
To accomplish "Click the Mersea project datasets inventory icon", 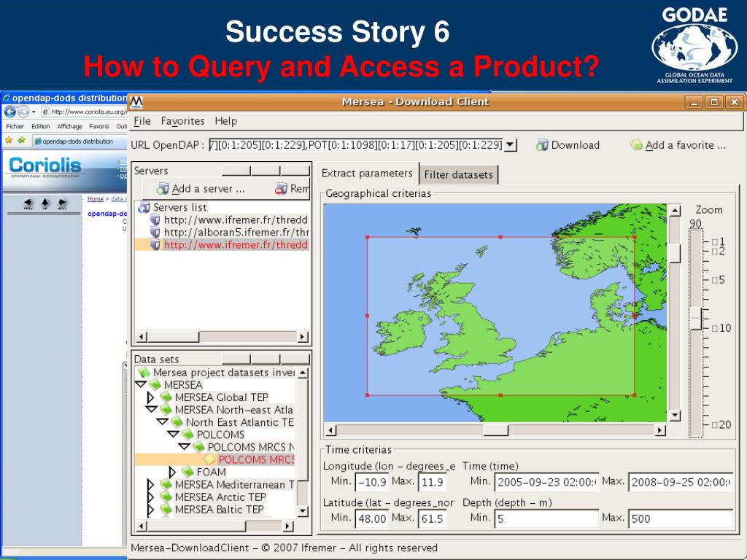I will (x=144, y=373).
